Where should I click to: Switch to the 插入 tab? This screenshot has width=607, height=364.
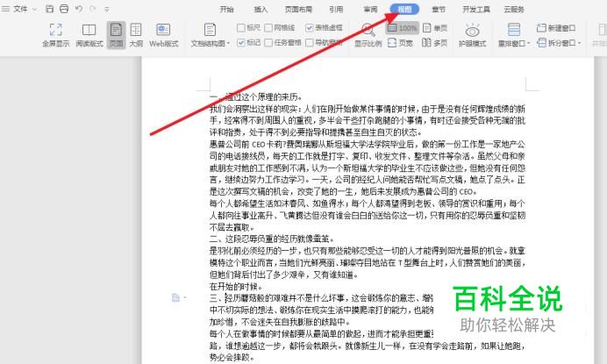[261, 10]
